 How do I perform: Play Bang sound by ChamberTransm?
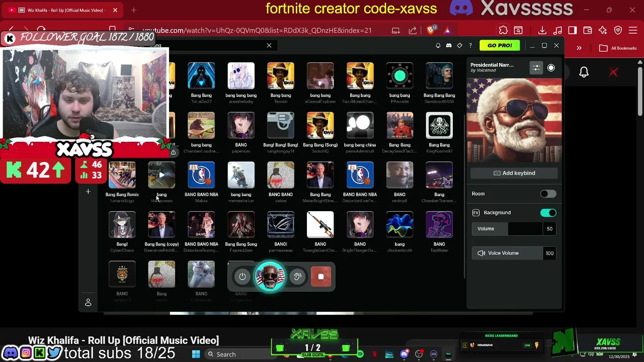click(x=439, y=175)
